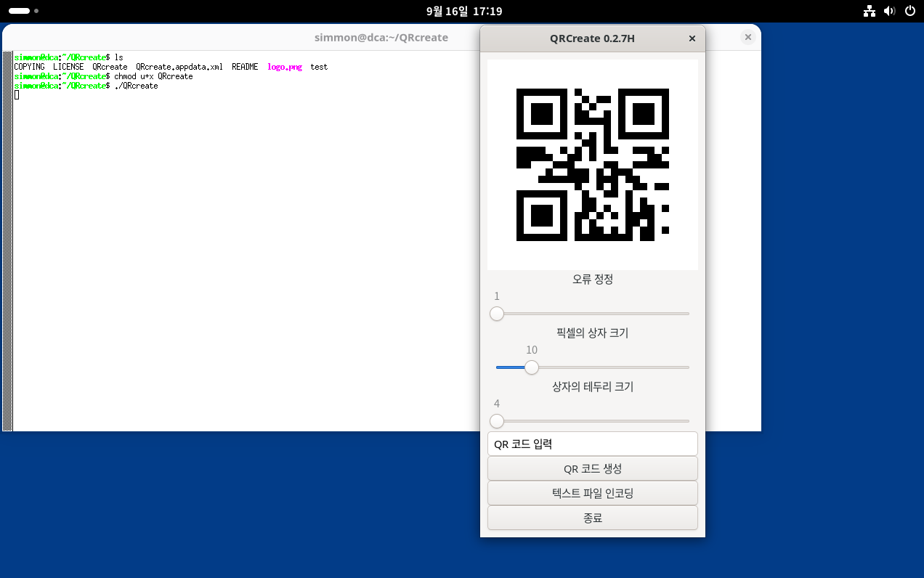Click the logo.png filename in terminal output

point(284,67)
